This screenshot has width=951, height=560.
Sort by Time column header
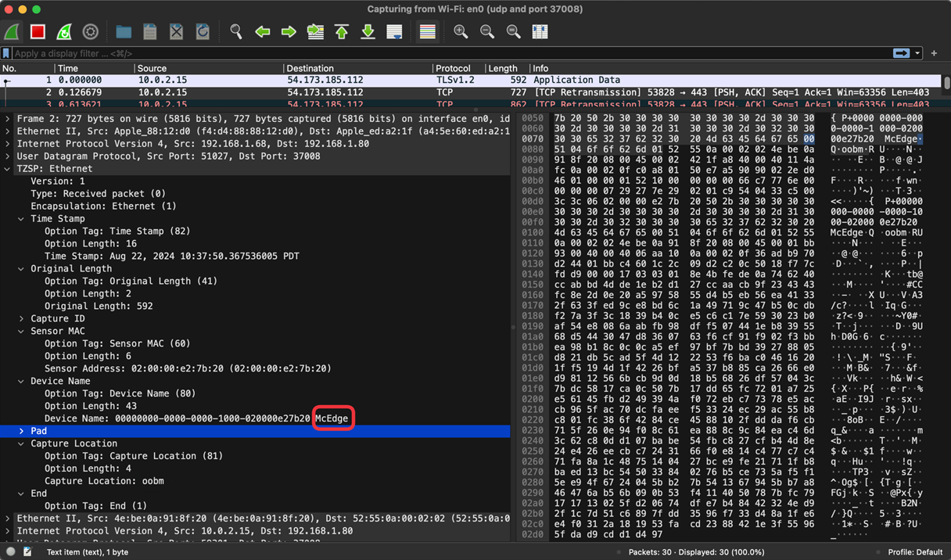tap(95, 68)
